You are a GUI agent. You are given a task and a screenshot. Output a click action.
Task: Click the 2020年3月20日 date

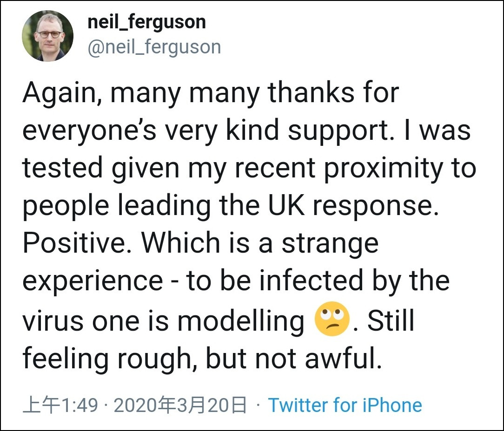pyautogui.click(x=180, y=405)
